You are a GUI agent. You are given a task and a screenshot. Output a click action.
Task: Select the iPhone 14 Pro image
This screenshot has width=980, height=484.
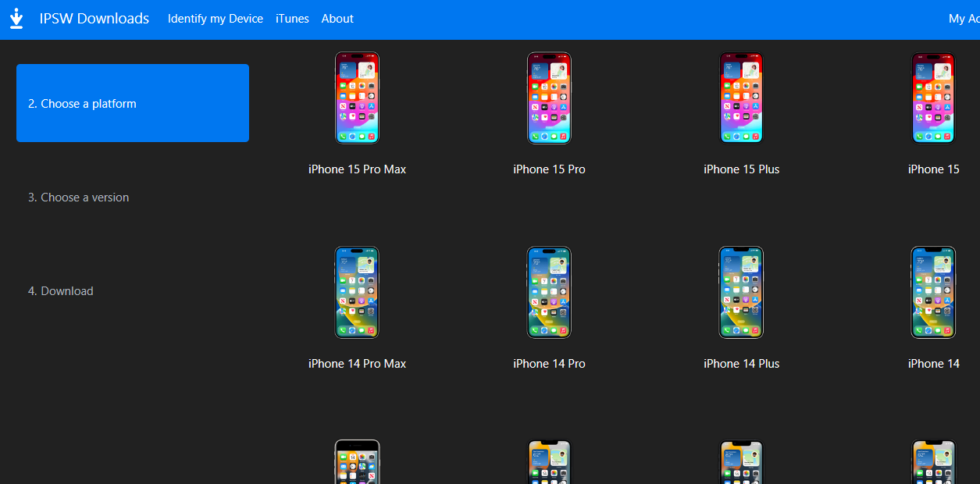[x=549, y=293]
